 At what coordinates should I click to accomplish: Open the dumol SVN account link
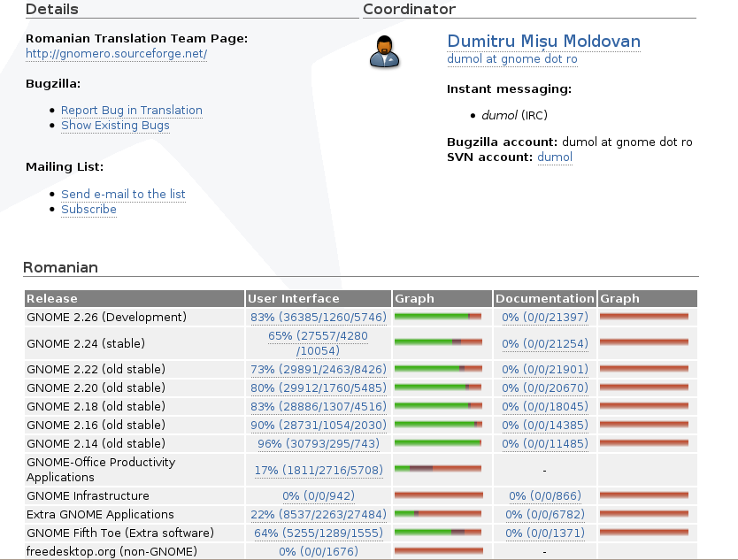tap(555, 157)
